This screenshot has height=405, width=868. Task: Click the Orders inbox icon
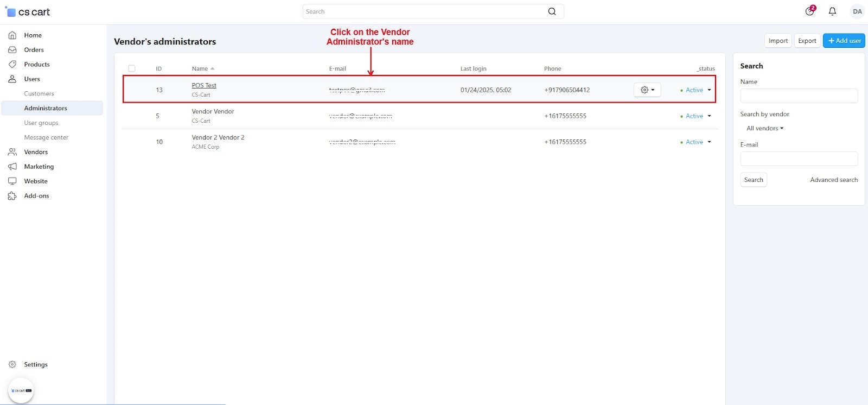coord(12,50)
